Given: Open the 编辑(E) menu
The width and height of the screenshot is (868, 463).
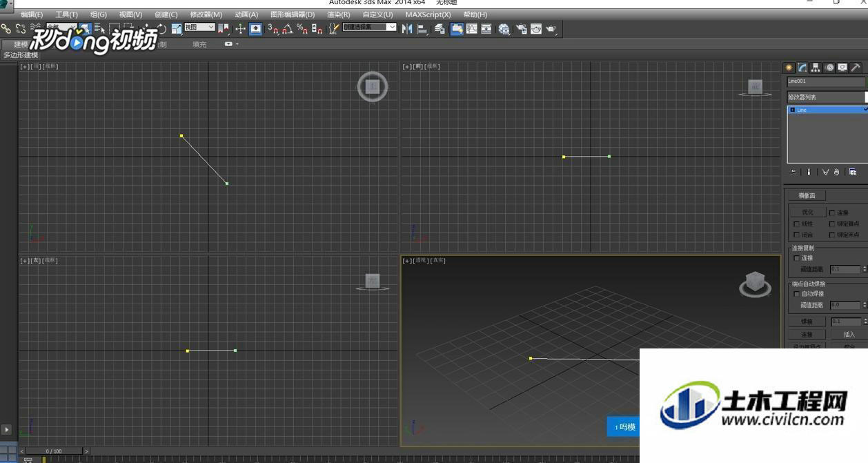Looking at the screenshot, I should (32, 14).
